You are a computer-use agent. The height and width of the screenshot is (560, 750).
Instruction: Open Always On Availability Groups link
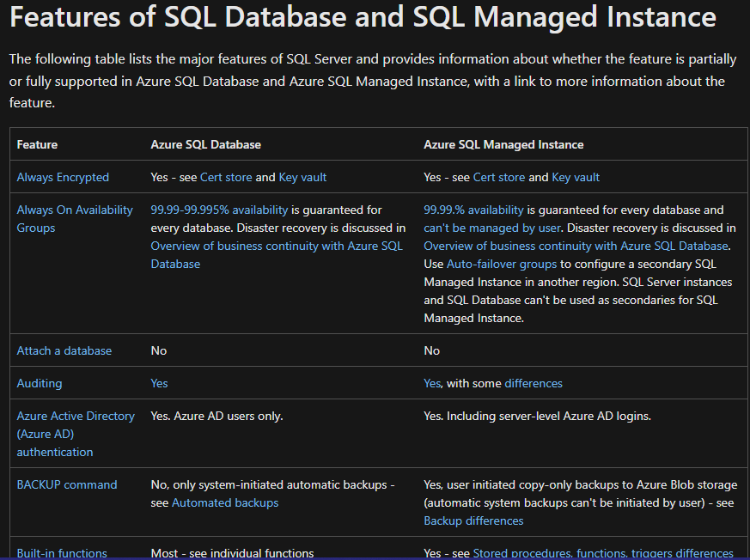click(75, 218)
